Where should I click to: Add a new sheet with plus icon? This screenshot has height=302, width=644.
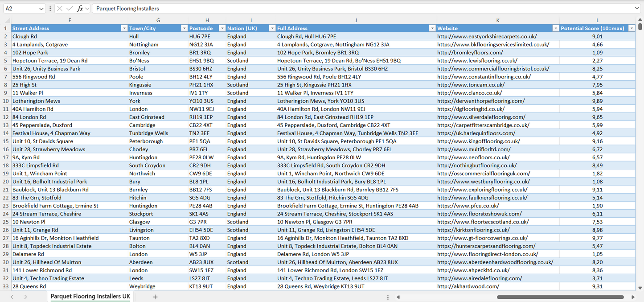[x=155, y=297]
